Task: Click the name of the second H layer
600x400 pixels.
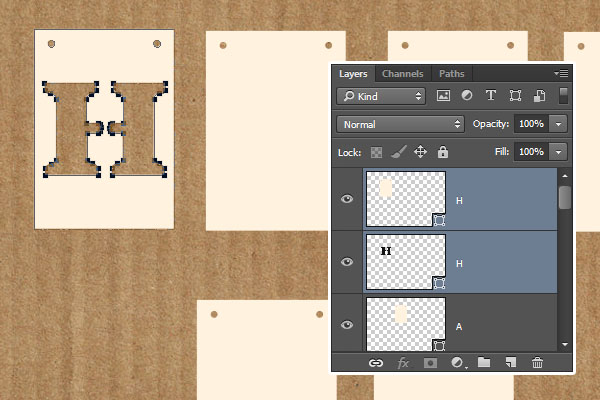Action: pos(459,264)
